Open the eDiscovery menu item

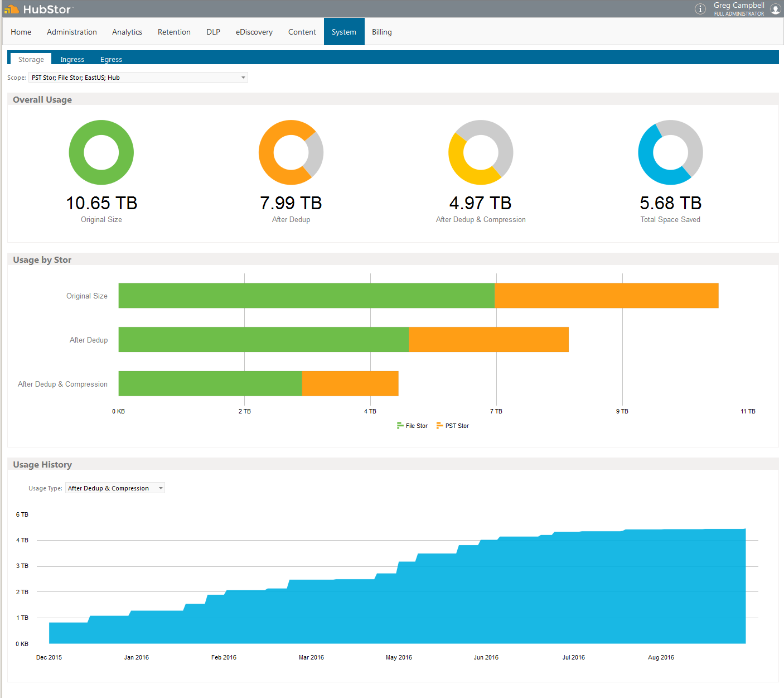pyautogui.click(x=254, y=32)
